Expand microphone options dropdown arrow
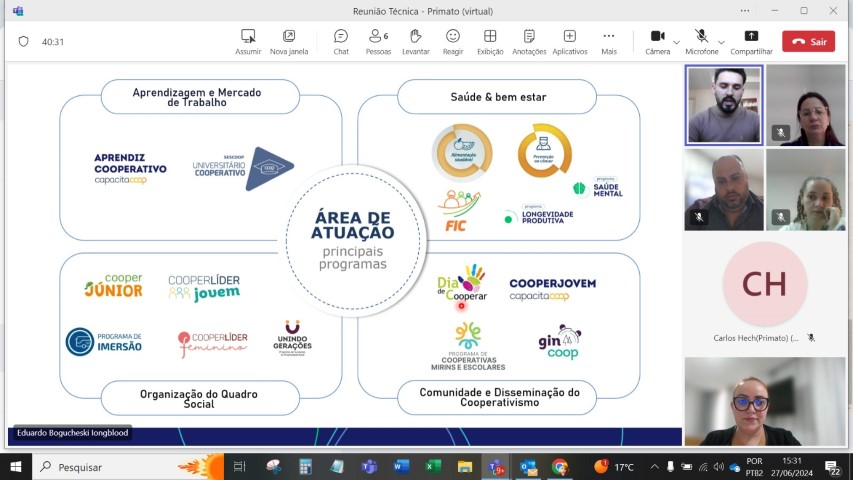The image size is (853, 480). (721, 42)
